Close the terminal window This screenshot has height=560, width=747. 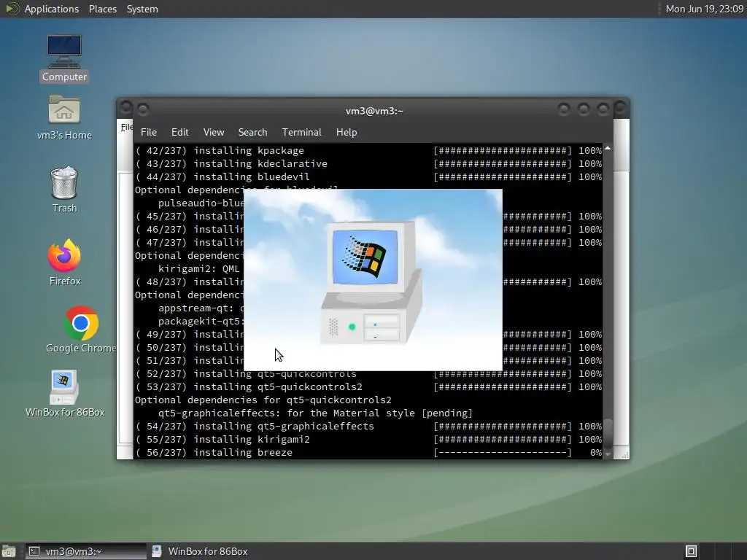pos(603,110)
